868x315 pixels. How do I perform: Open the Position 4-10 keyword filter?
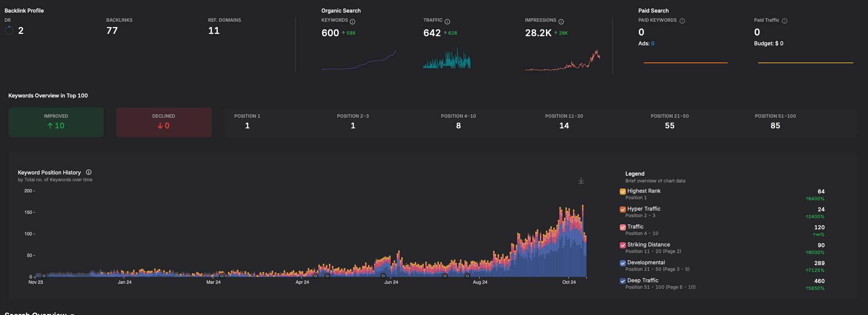(458, 122)
